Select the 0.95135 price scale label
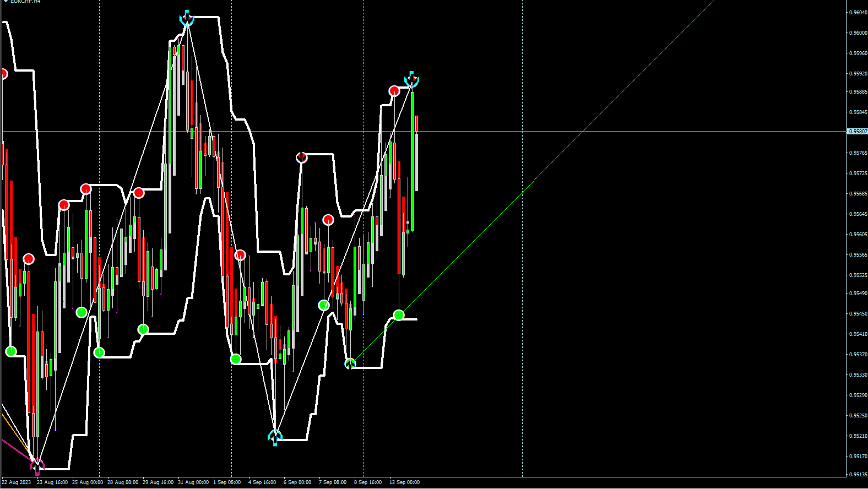This screenshot has width=868, height=489. point(858,475)
